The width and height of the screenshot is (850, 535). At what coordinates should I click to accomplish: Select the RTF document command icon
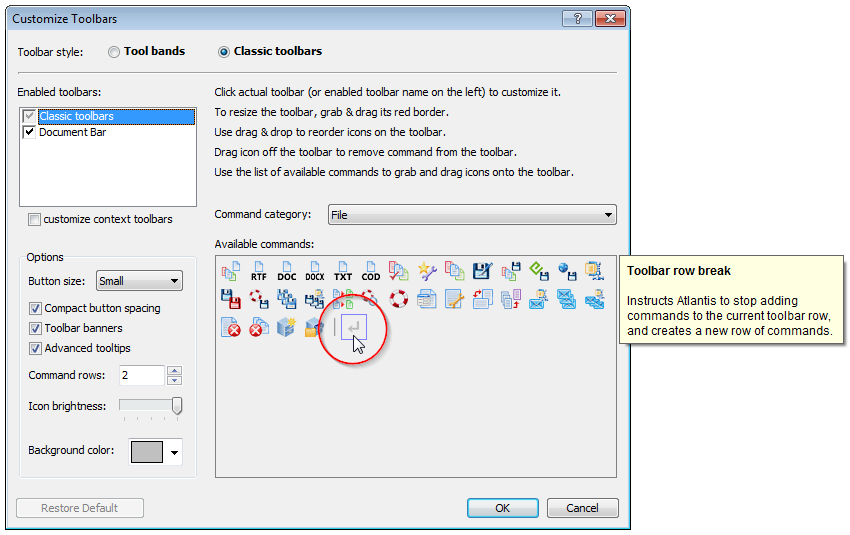[259, 270]
